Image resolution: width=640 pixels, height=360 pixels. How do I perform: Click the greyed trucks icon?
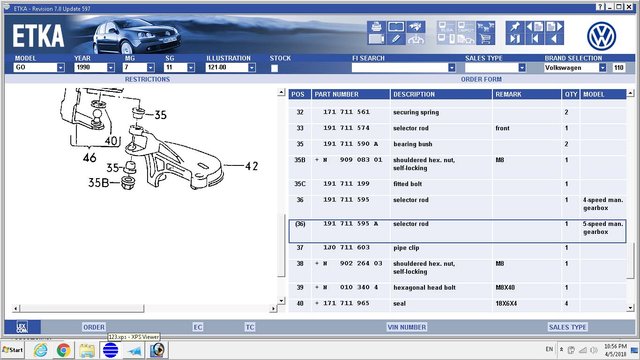click(x=466, y=39)
